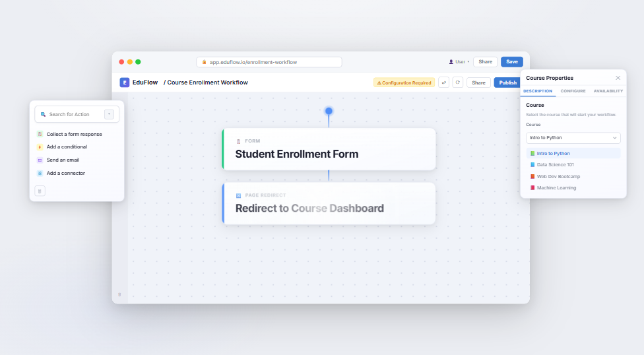Switch to the Availability tab
644x355 pixels.
(608, 91)
